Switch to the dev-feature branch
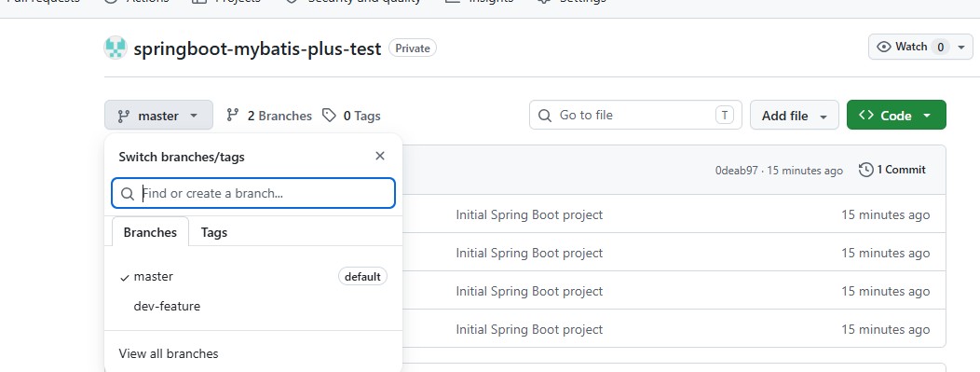Image resolution: width=980 pixels, height=372 pixels. click(253, 307)
